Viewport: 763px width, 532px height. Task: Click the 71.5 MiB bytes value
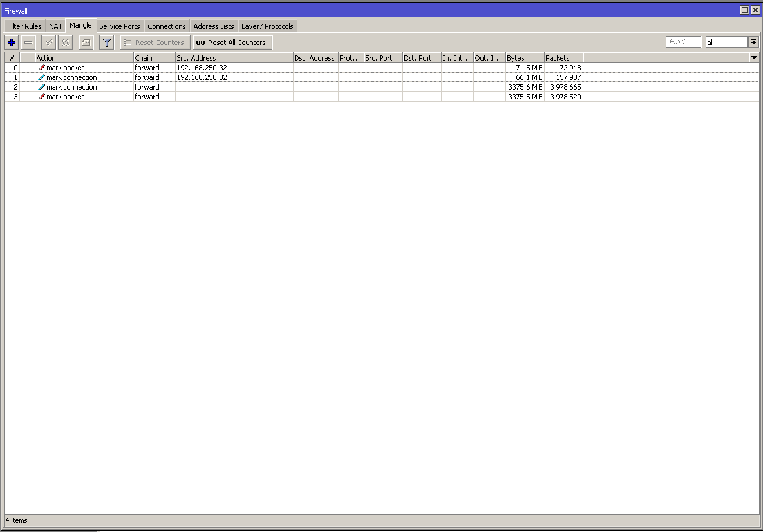(529, 68)
